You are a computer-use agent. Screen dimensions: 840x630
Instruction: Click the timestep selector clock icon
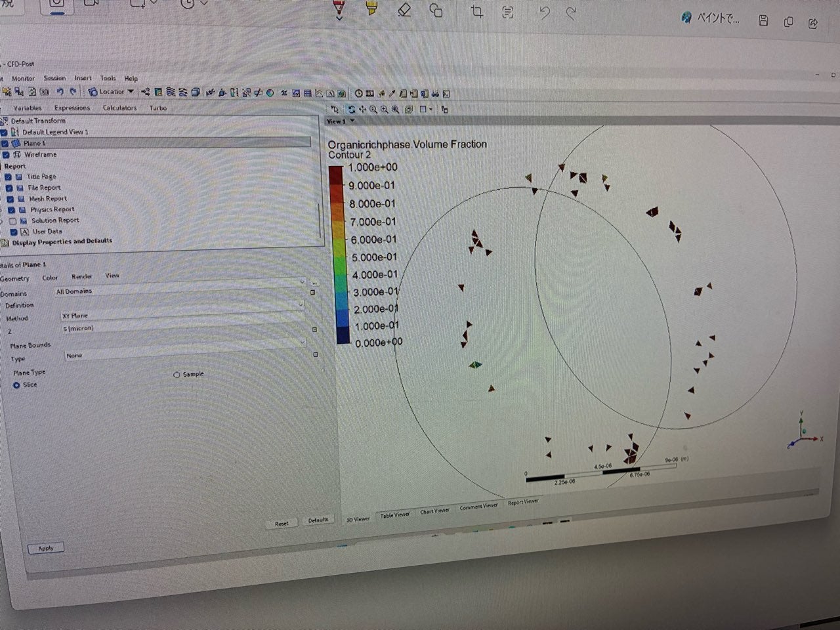pyautogui.click(x=359, y=93)
